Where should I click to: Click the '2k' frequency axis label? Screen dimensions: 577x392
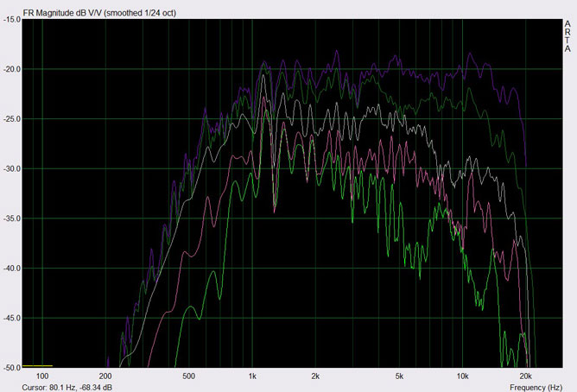tap(315, 376)
